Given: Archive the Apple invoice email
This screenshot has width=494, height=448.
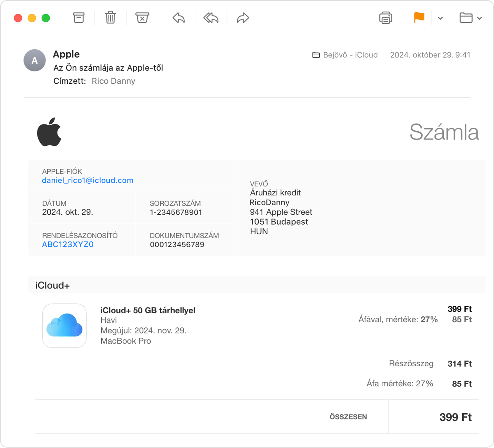Looking at the screenshot, I should tap(79, 18).
